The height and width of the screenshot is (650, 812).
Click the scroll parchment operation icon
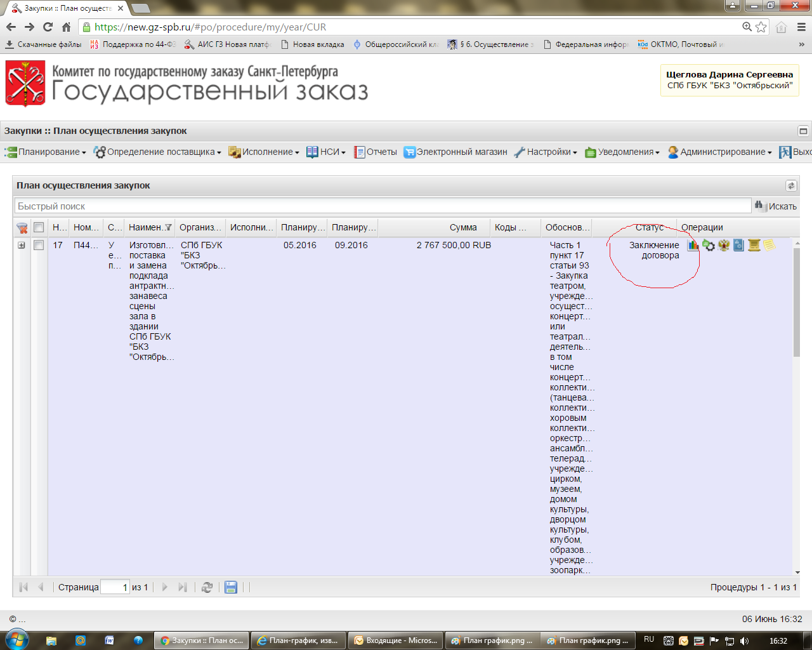[754, 245]
